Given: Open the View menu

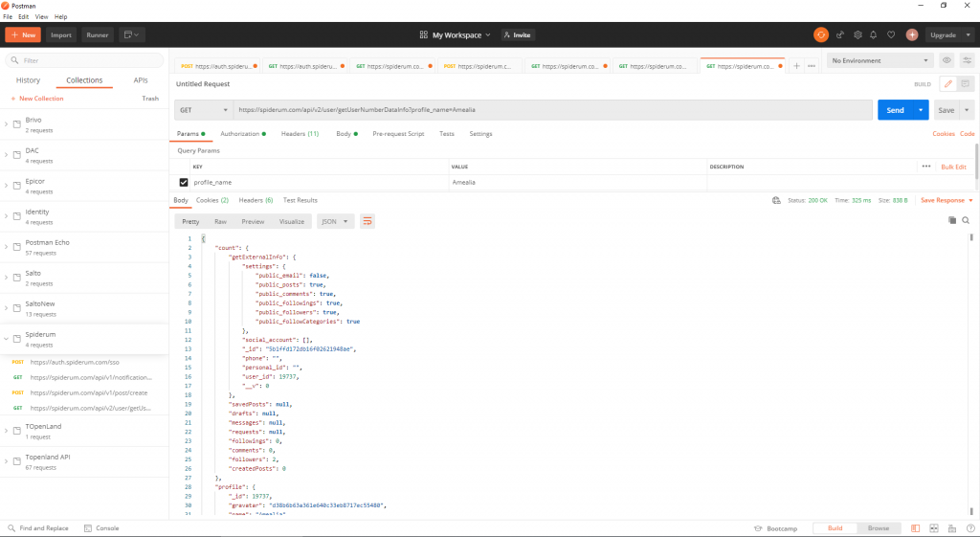Looking at the screenshot, I should [41, 17].
